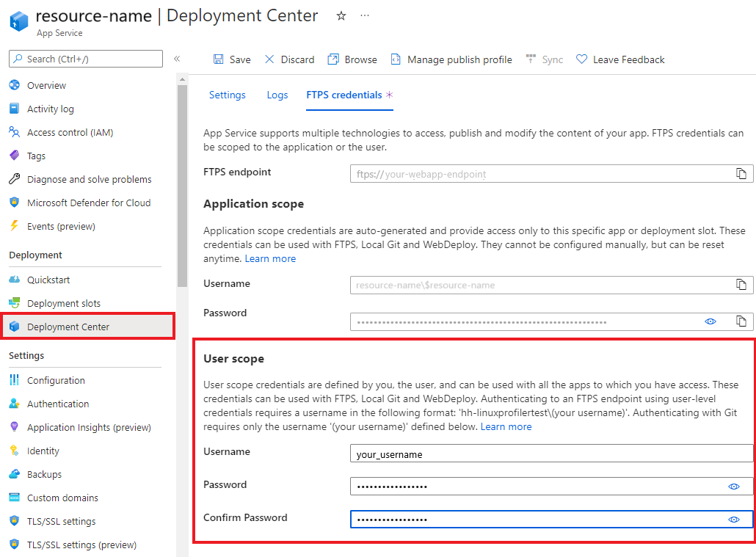756x557 pixels.
Task: Collapse the left sidebar menu
Action: click(x=177, y=59)
